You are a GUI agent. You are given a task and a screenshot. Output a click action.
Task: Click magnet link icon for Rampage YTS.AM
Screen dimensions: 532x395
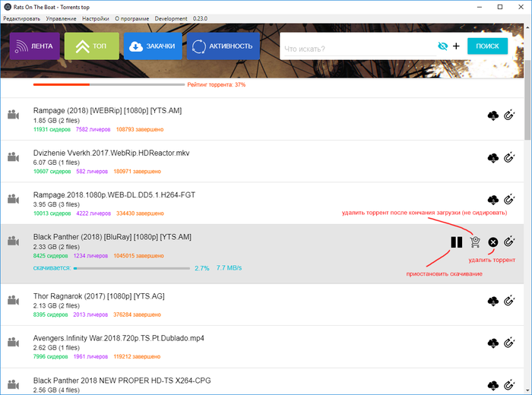coord(509,115)
